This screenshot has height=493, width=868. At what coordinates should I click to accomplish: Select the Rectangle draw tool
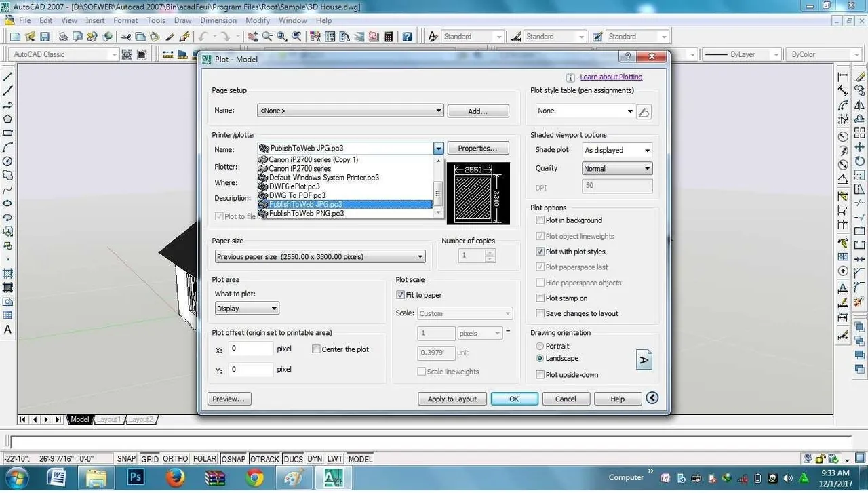[8, 133]
